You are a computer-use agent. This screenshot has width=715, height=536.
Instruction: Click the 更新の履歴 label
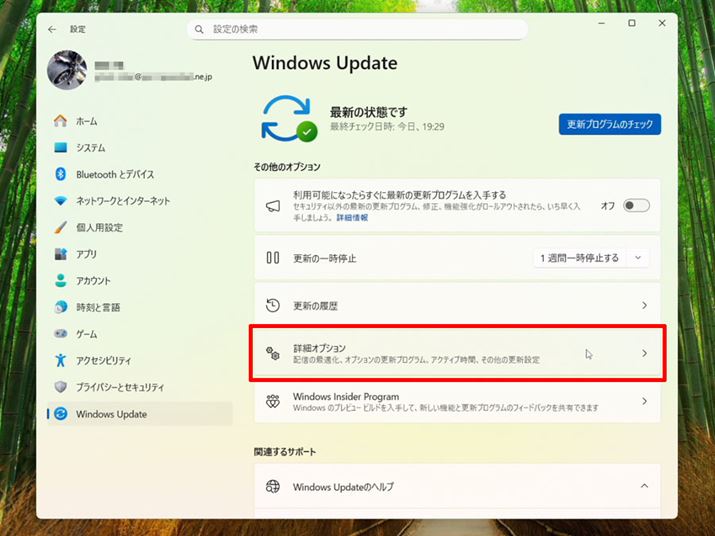315,306
